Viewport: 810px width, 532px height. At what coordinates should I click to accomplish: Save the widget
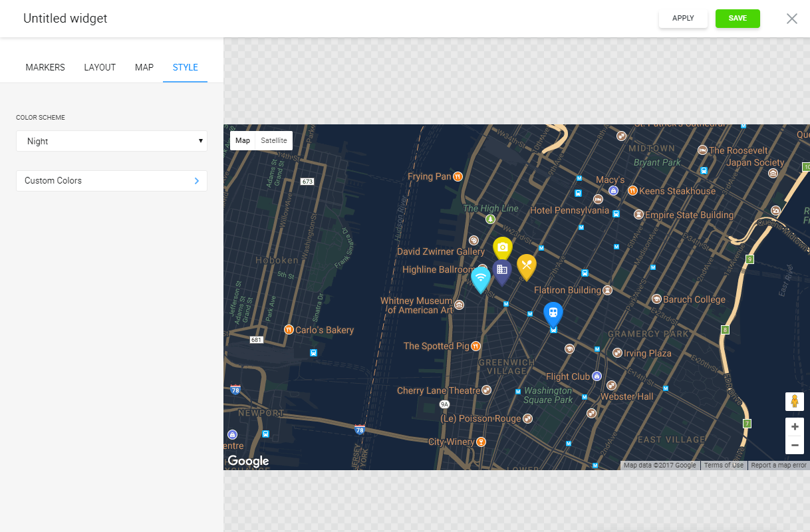click(738, 19)
